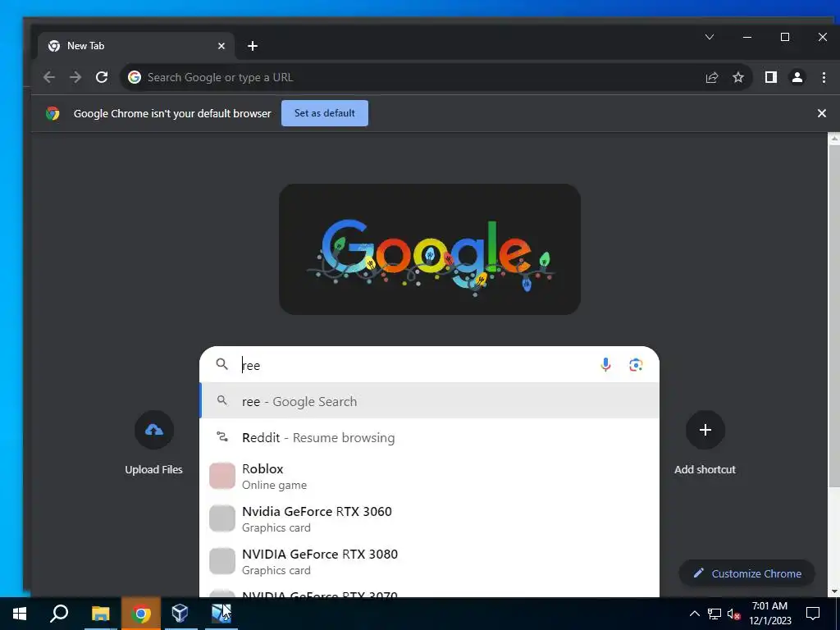Viewport: 840px width, 630px height.
Task: Open the Chrome three-dot menu
Action: pyautogui.click(x=824, y=77)
